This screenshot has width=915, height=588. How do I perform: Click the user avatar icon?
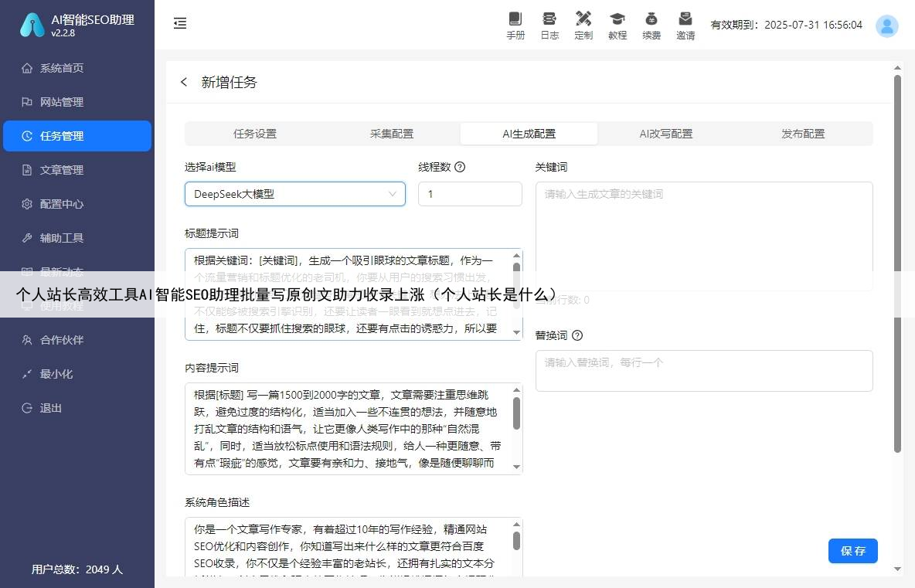886,25
